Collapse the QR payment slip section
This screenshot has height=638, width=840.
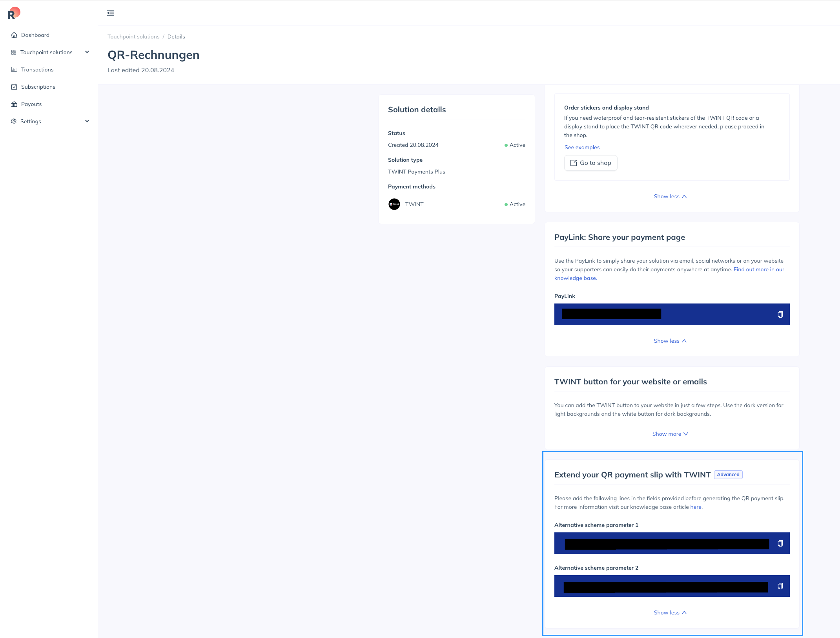tap(670, 612)
